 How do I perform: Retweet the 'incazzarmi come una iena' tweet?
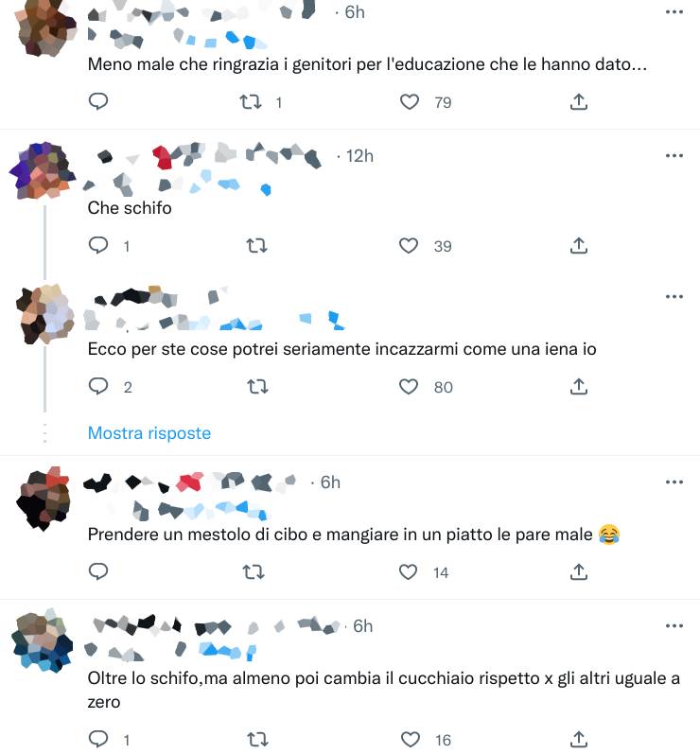tap(257, 387)
